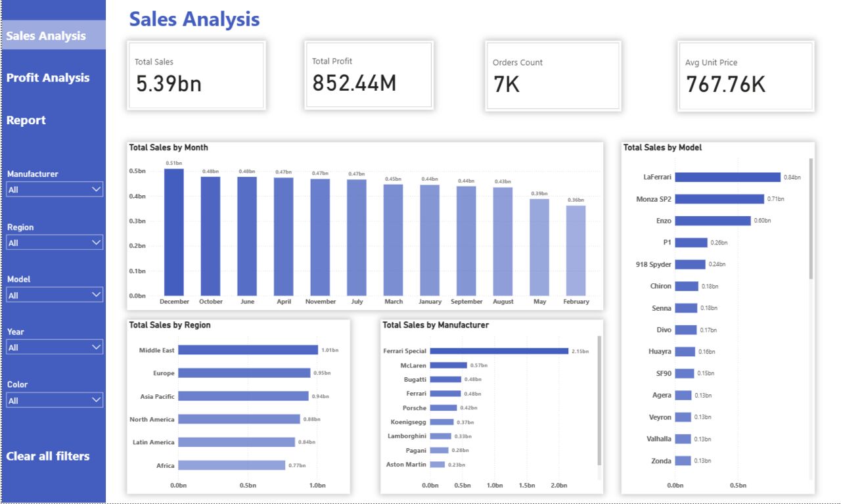
Task: Click the Agera model bar
Action: [683, 396]
